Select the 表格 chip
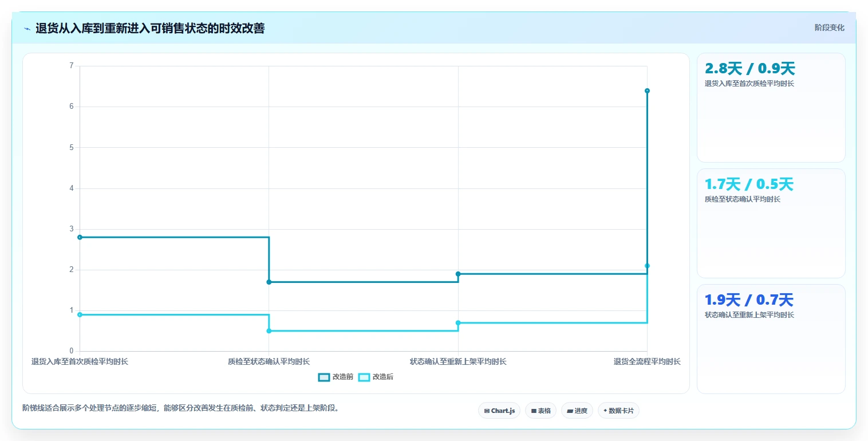The height and width of the screenshot is (441, 868). (540, 411)
